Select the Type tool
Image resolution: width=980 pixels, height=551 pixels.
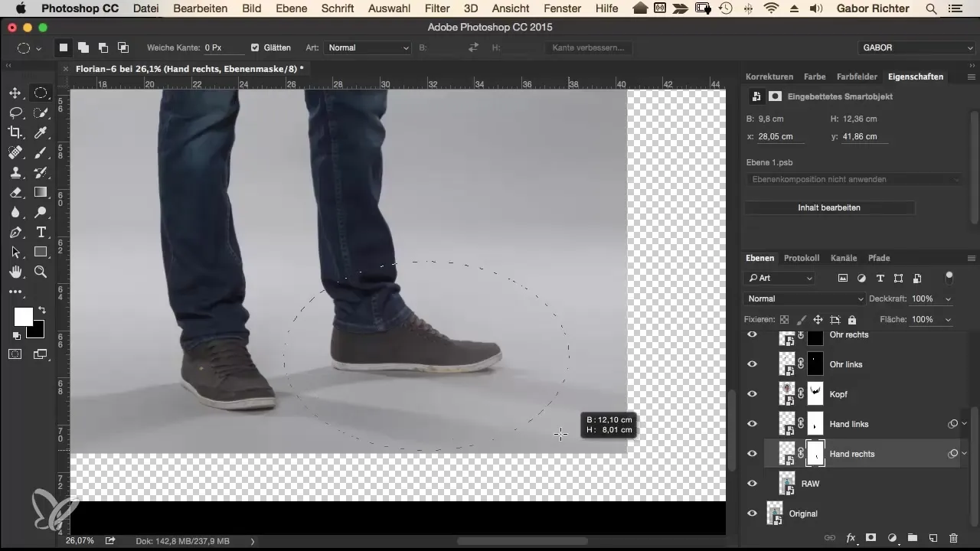41,232
